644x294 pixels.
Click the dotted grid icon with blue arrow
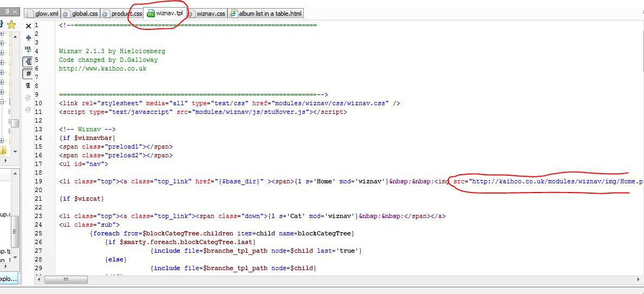(x=28, y=50)
